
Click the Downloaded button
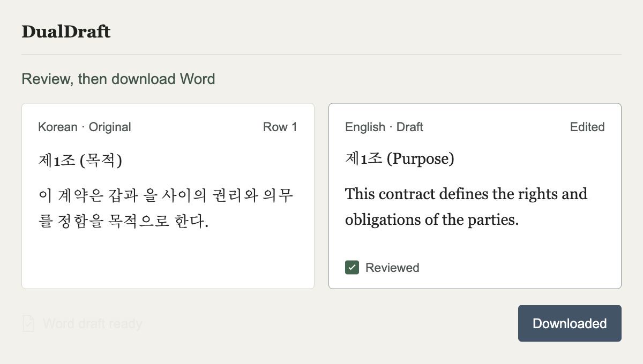570,323
